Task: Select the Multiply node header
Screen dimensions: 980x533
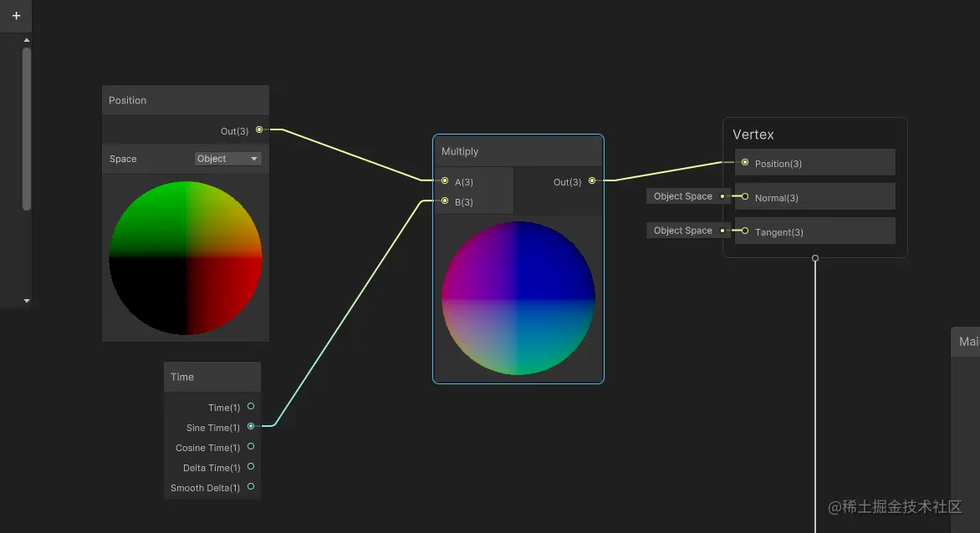Action: tap(518, 151)
